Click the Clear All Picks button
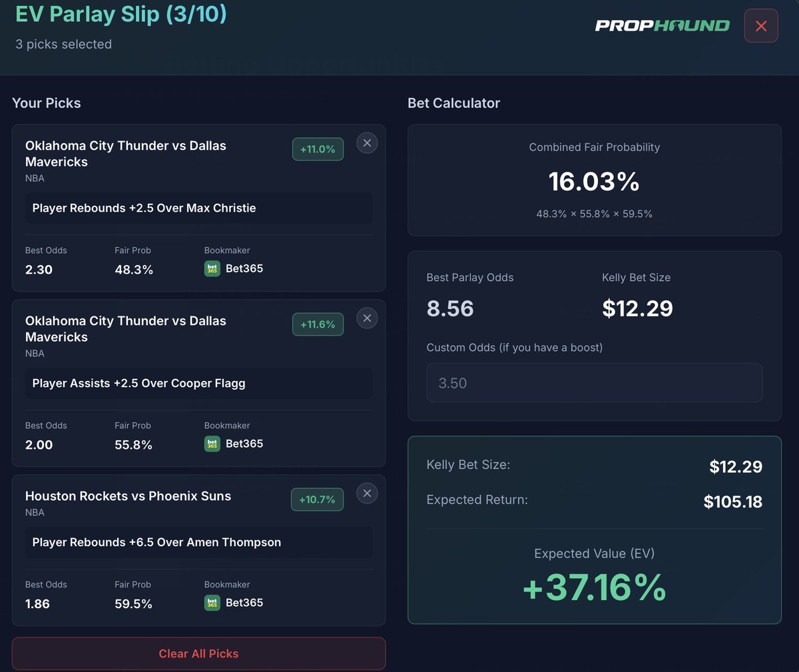This screenshot has width=799, height=672. pyautogui.click(x=198, y=653)
